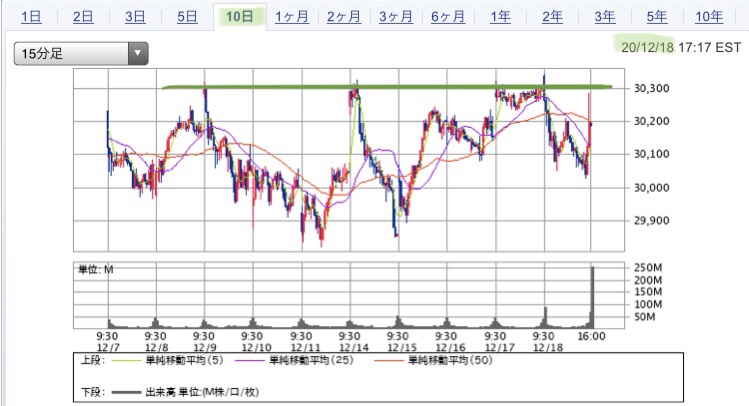Click the 下段 legend row label
This screenshot has height=406, width=749.
93,392
